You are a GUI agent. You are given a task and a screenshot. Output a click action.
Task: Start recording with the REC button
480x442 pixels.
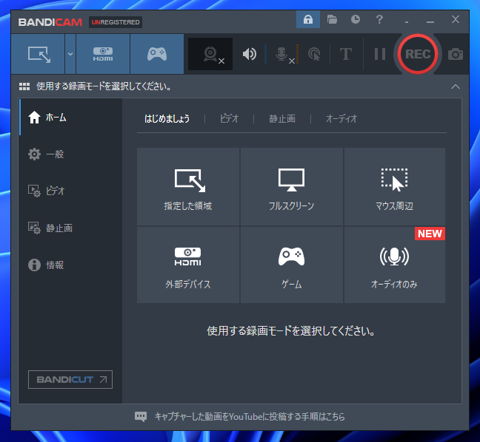coord(417,54)
